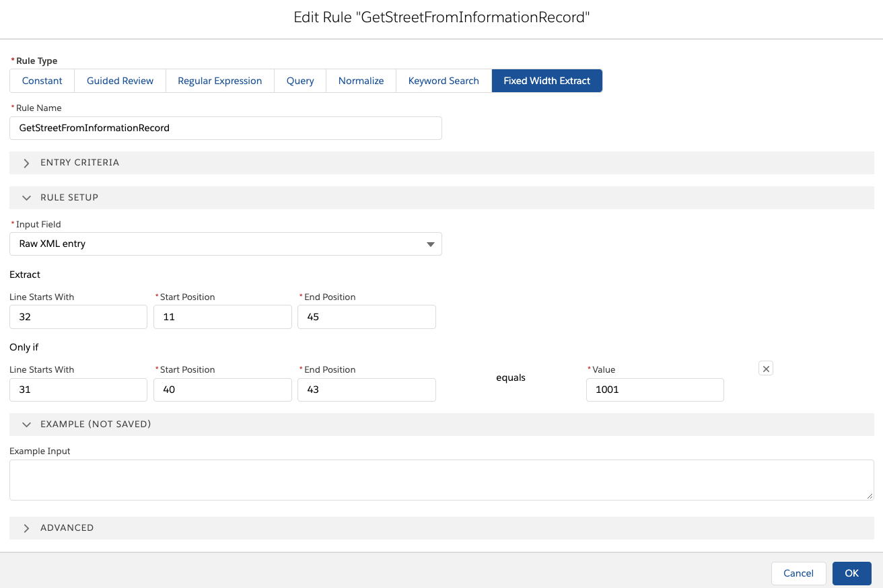
Task: Choose the Normalize rule type
Action: (360, 80)
